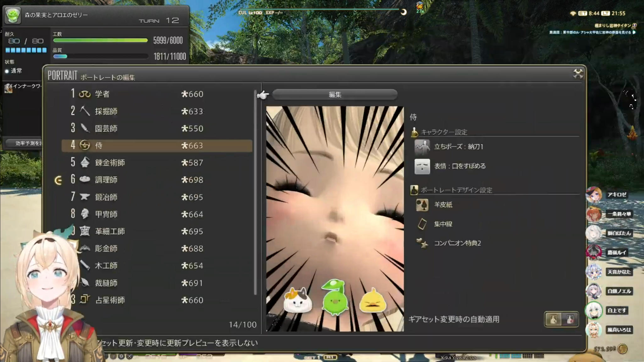Screen dimensions: 644x362
Task: Click the ポートレートデザイン設定 section header
Action: (457, 190)
